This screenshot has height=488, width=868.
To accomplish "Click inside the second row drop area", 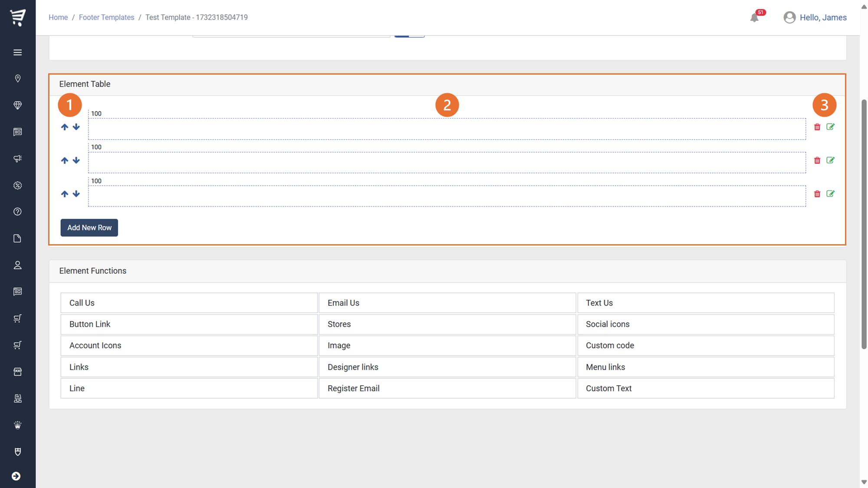I will point(447,163).
